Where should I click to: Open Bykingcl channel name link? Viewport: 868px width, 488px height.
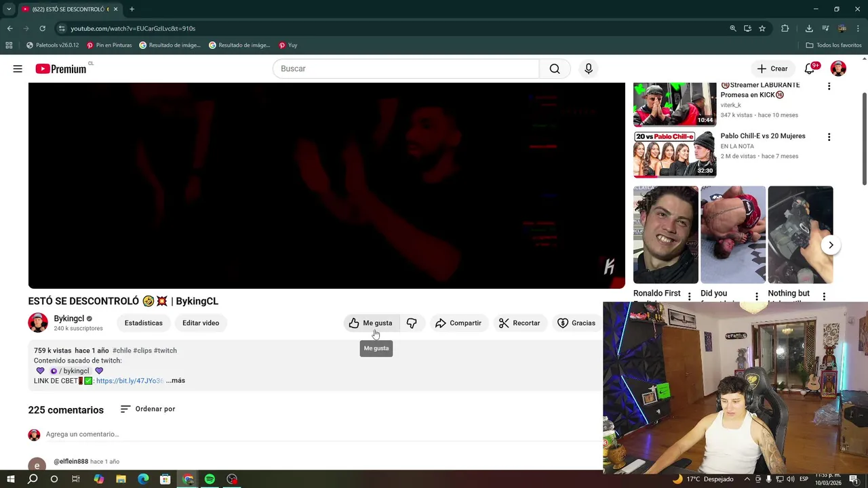pyautogui.click(x=69, y=319)
